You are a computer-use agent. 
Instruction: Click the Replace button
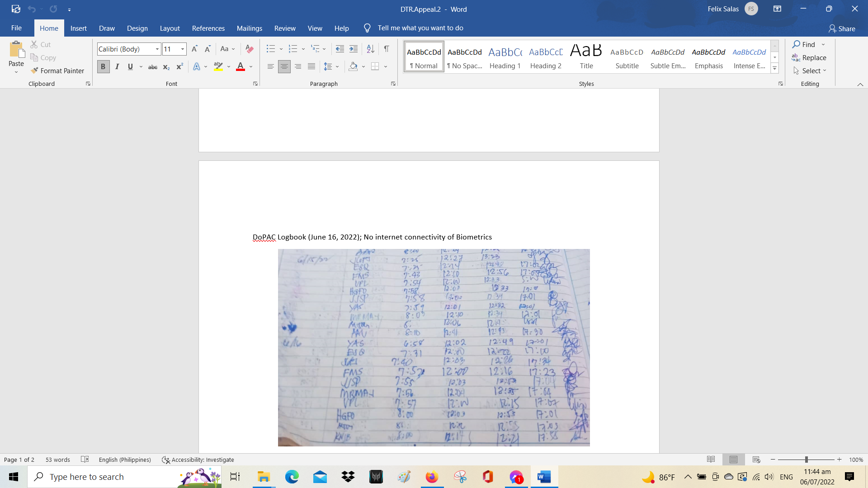pos(809,57)
